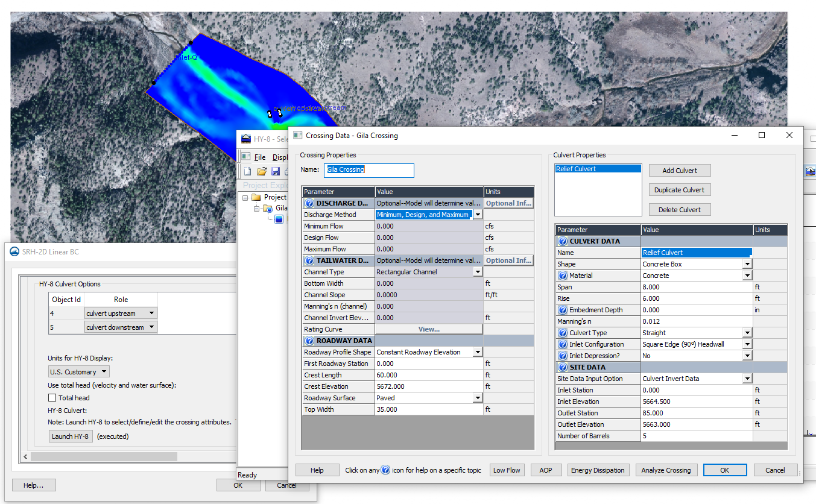Click the DISCHARGE DATA help icon
The height and width of the screenshot is (504, 816).
coord(309,203)
